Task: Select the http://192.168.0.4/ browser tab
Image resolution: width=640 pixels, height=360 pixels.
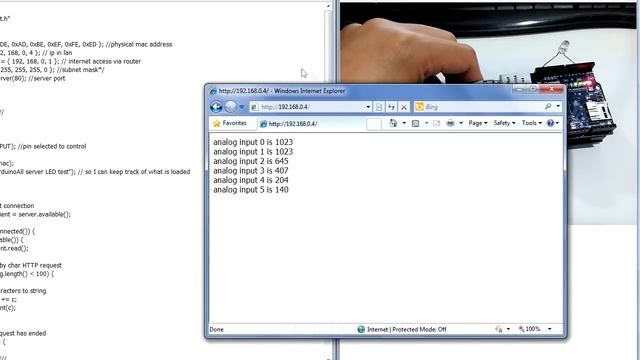Action: [x=311, y=124]
